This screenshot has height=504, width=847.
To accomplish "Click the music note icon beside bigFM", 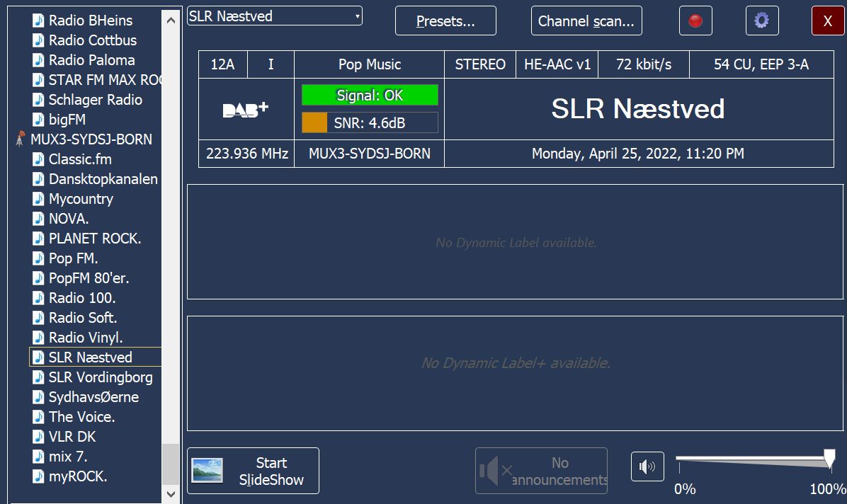I will click(38, 120).
